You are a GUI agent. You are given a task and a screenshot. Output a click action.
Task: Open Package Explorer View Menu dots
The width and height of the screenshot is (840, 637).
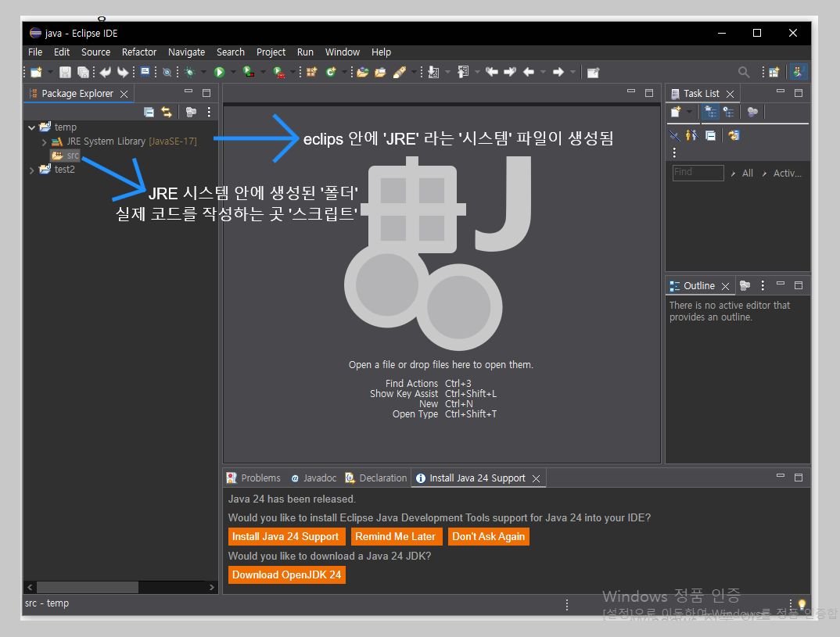(x=209, y=112)
